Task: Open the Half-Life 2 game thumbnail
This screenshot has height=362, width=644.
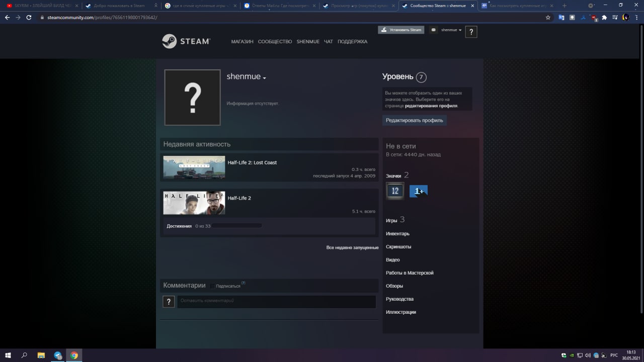Action: (194, 203)
